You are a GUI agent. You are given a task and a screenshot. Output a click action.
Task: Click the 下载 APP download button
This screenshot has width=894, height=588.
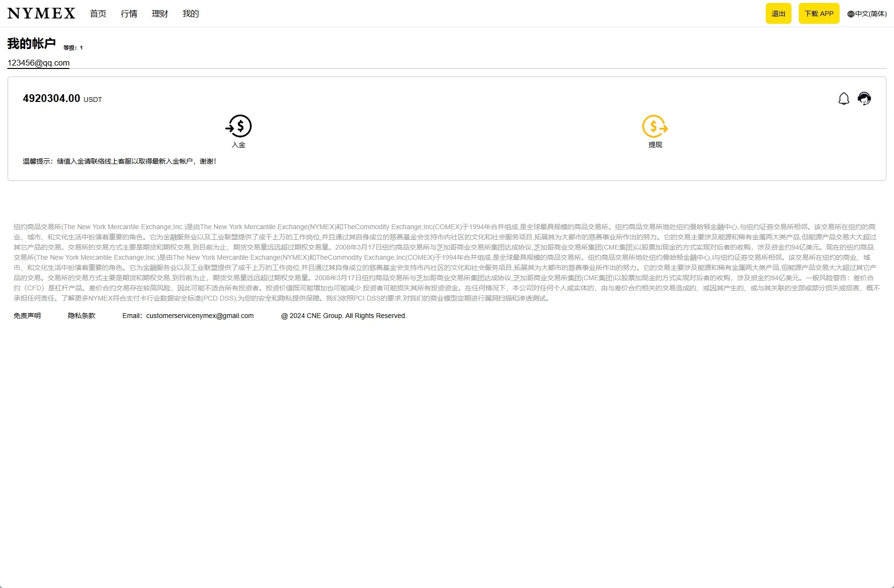click(x=819, y=13)
